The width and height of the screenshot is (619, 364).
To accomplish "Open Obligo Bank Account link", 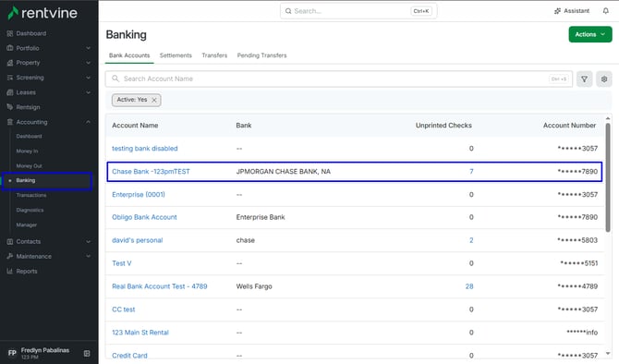I will pyautogui.click(x=144, y=217).
